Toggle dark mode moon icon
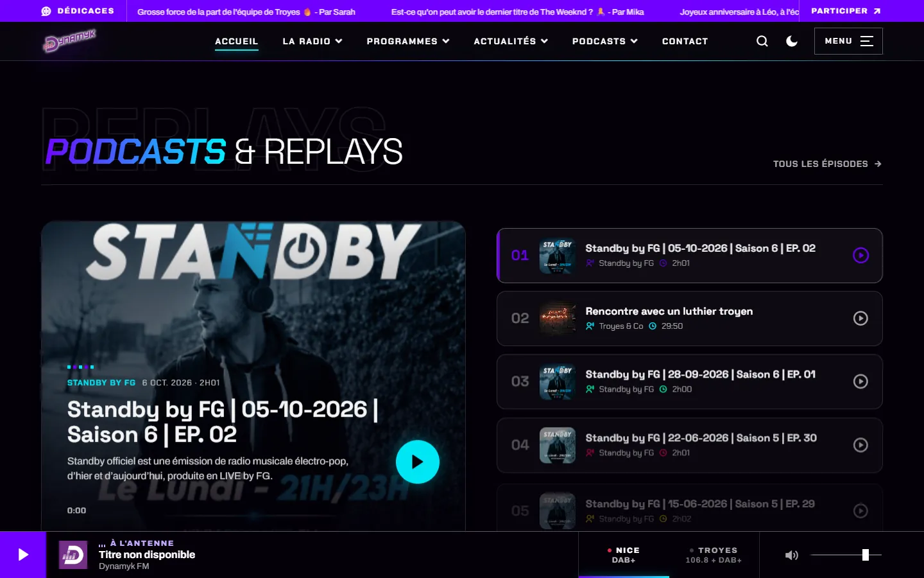 point(792,41)
